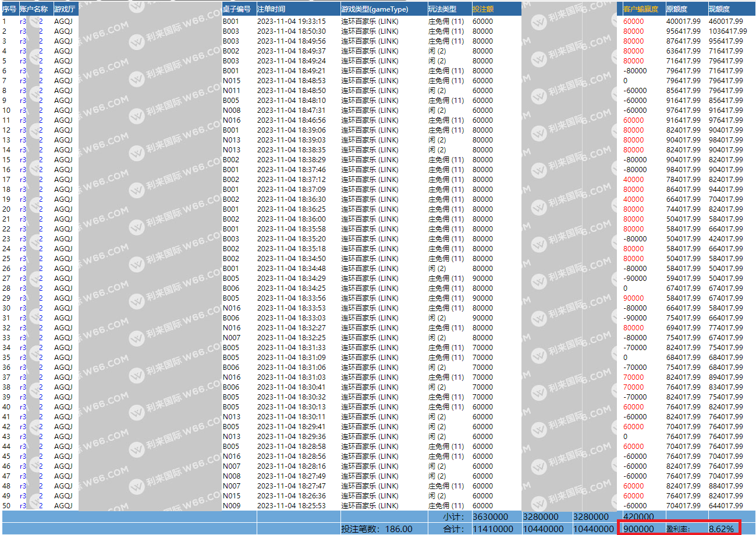Image resolution: width=756 pixels, height=535 pixels.
Task: Click original balance value 594017.99
Action: 684,279
